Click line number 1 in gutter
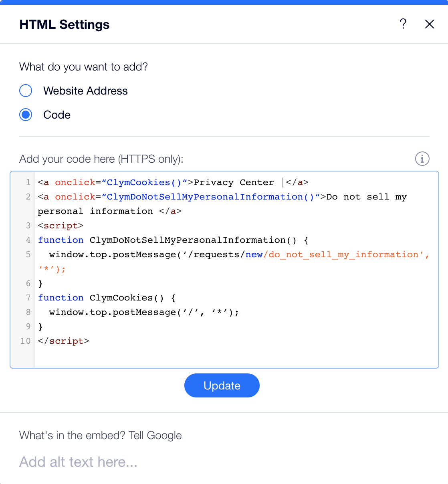This screenshot has height=484, width=448. coord(28,182)
